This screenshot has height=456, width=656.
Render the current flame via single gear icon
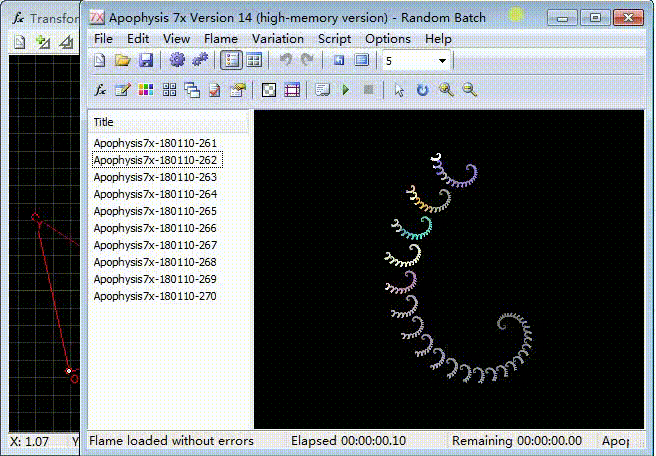[x=177, y=60]
